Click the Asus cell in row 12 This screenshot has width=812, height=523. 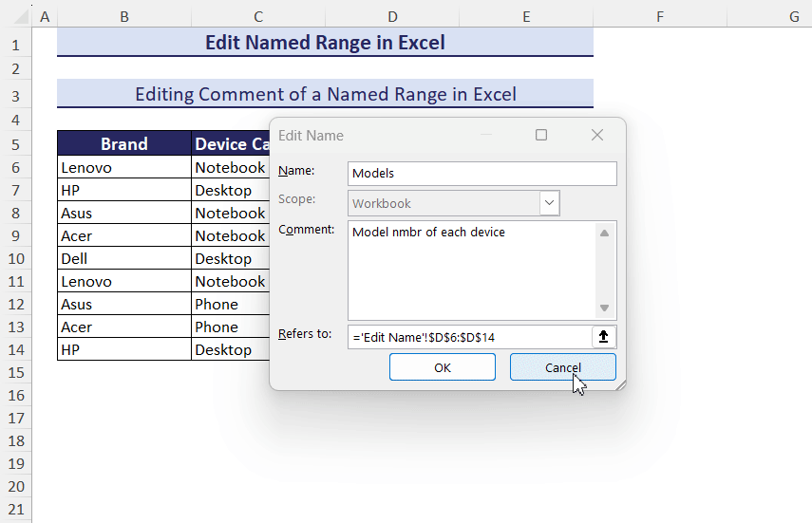click(x=124, y=304)
